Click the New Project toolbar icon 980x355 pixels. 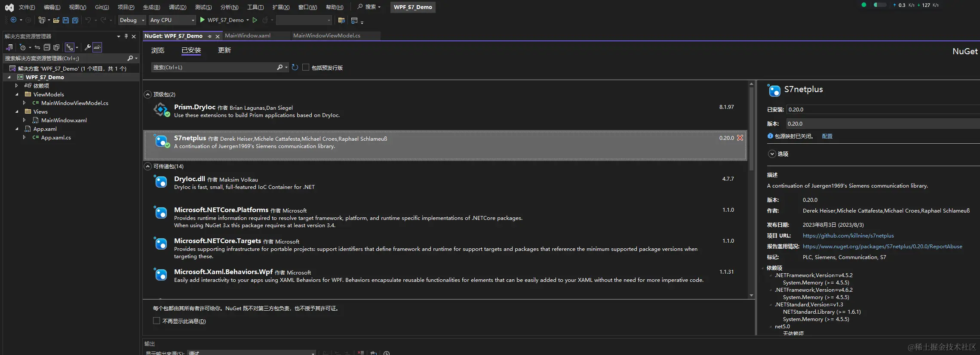42,20
